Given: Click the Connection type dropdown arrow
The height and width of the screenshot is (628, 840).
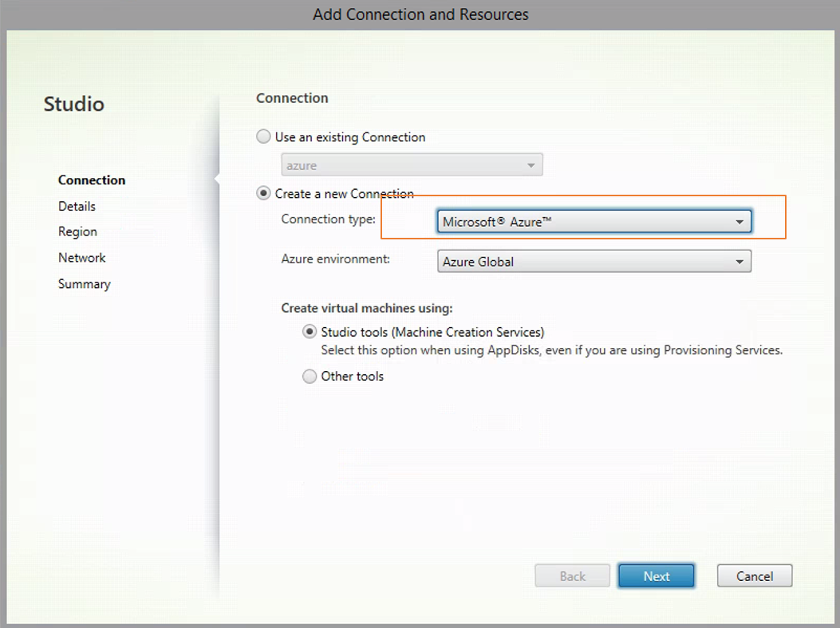Looking at the screenshot, I should [x=739, y=222].
